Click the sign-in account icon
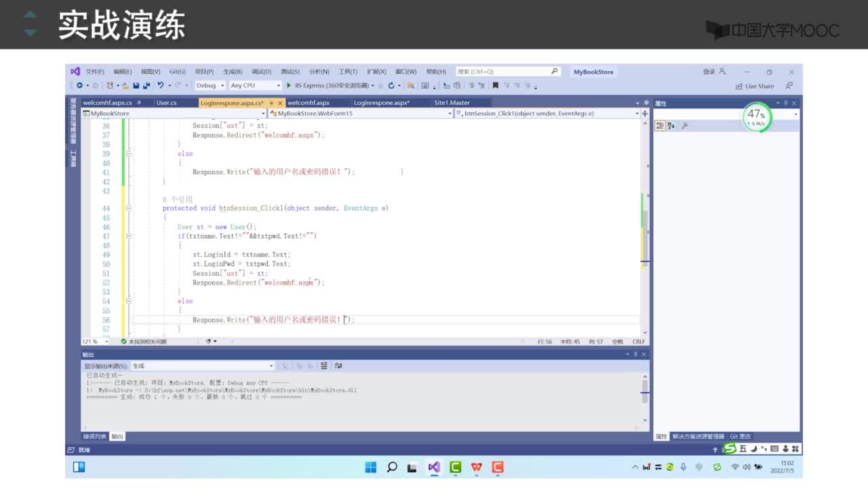 [722, 71]
